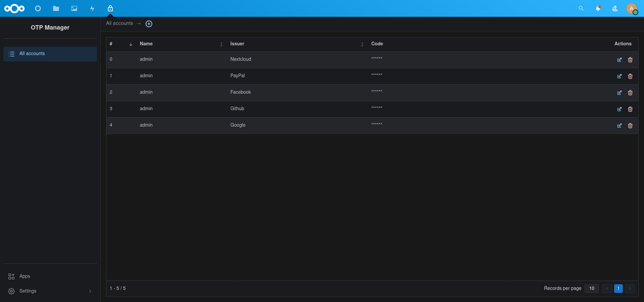Go to previous page arrow
644x302 pixels.
coord(607,288)
